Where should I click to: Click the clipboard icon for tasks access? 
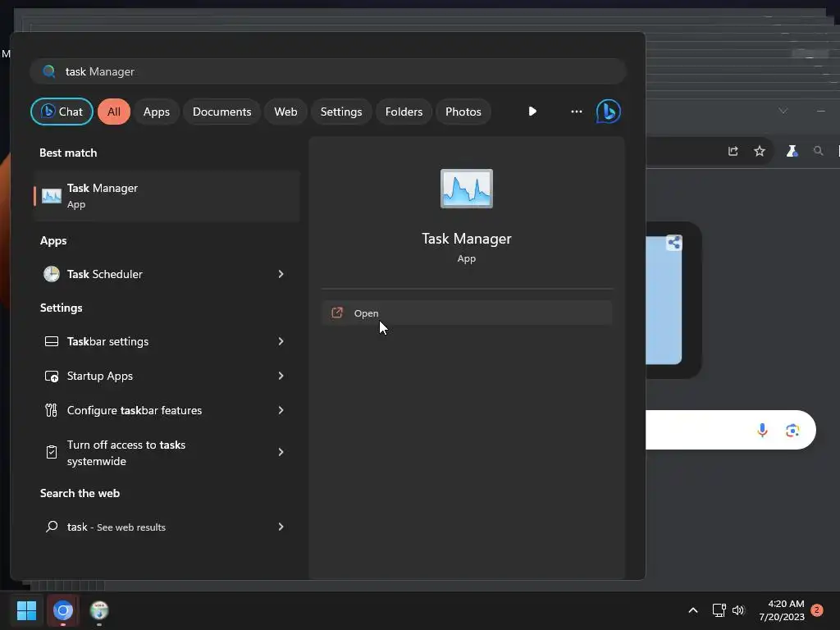52,452
